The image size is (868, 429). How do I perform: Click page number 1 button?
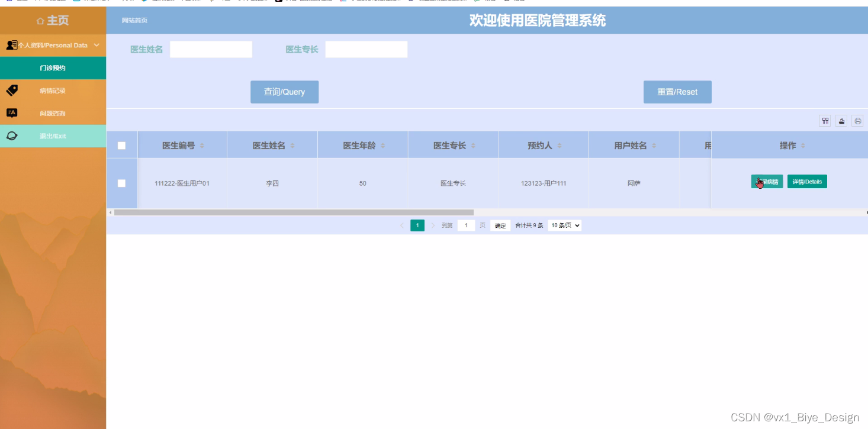pyautogui.click(x=417, y=225)
